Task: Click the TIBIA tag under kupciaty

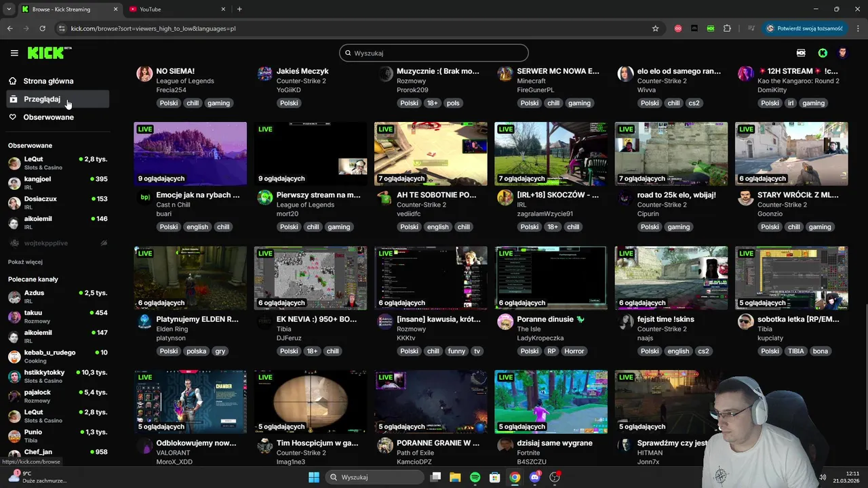Action: click(796, 351)
